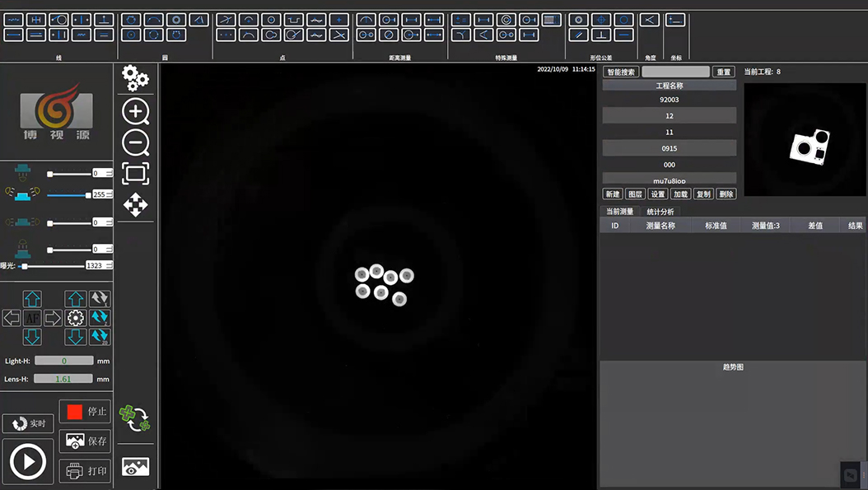
Task: Click the red 停止 stop button
Action: tap(86, 412)
